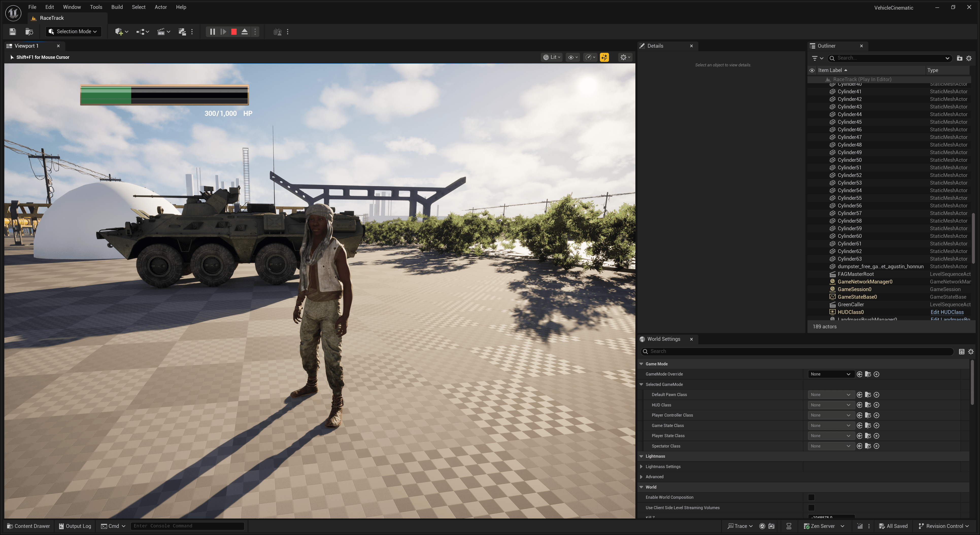Click the Edit HUDClass link

947,312
